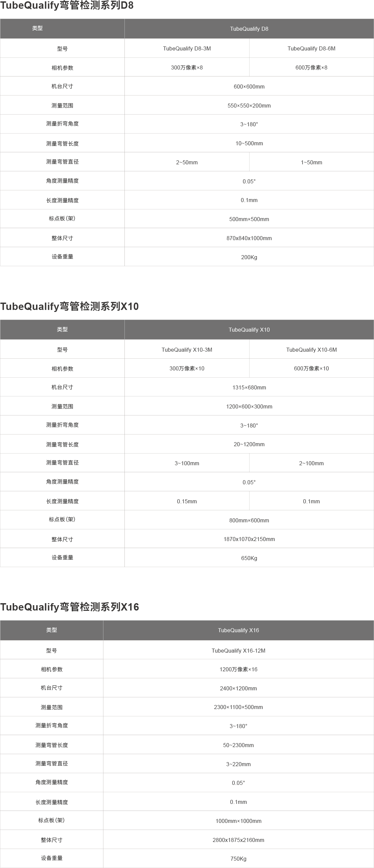
Task: Select the 600×600mm table size value
Action: point(249,86)
